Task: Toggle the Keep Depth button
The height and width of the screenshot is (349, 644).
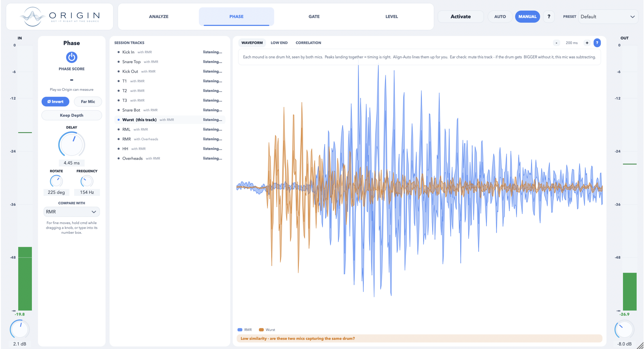Action: (72, 115)
